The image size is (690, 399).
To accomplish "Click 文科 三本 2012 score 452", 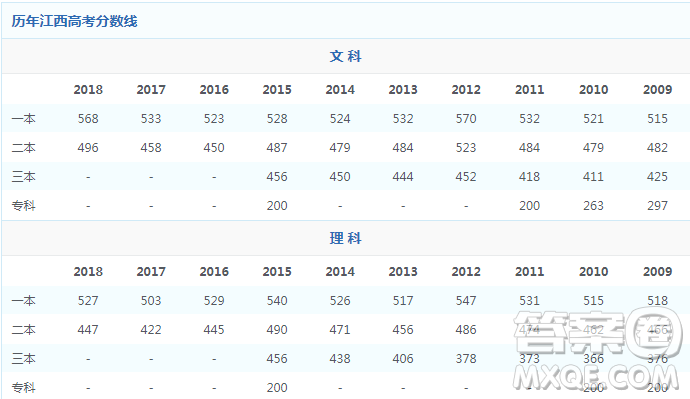I will click(x=466, y=176).
